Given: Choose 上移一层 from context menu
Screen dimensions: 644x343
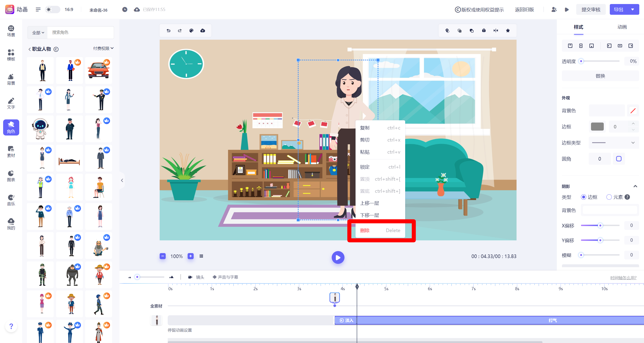Looking at the screenshot, I should point(380,203).
